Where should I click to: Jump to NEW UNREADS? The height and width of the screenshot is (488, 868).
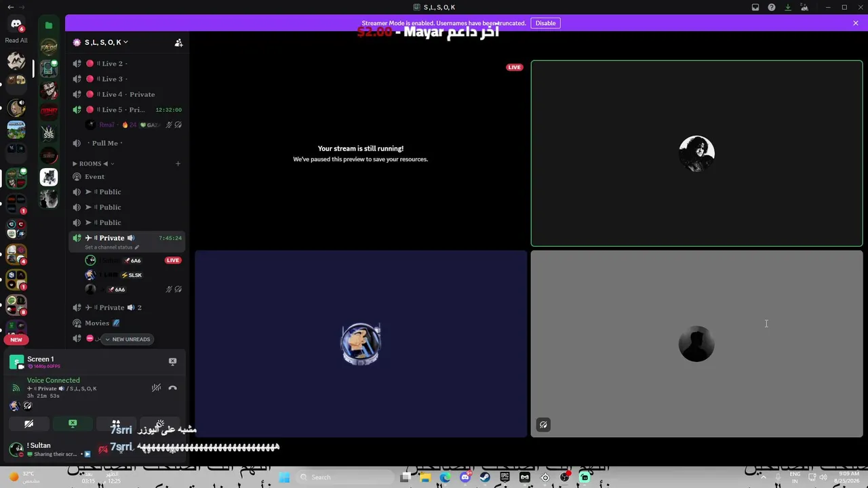coord(127,340)
